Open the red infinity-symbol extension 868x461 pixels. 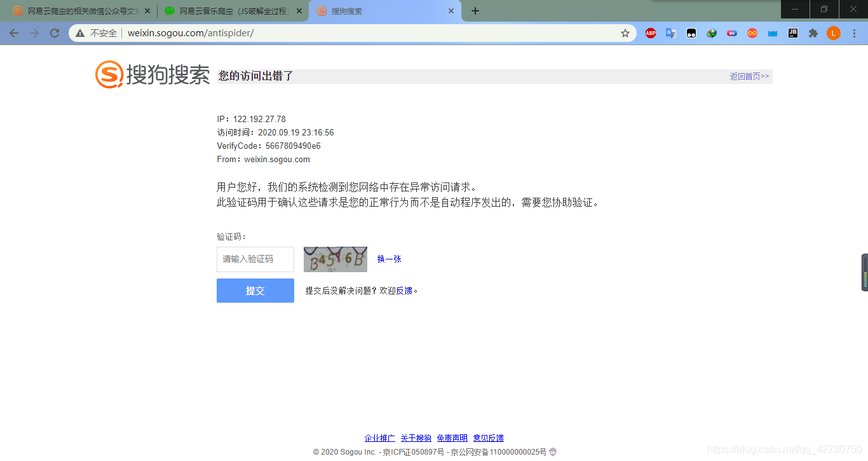point(752,33)
